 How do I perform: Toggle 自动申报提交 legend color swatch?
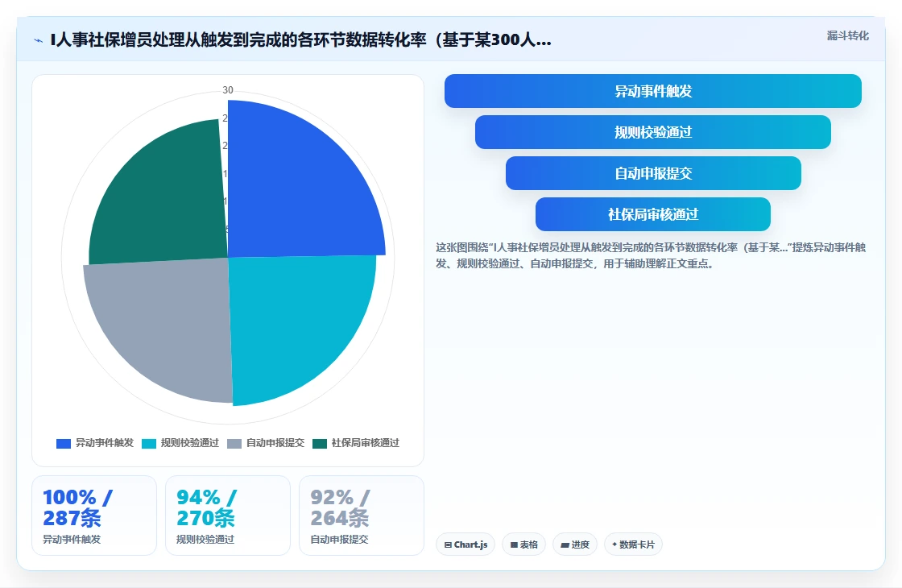tap(234, 443)
